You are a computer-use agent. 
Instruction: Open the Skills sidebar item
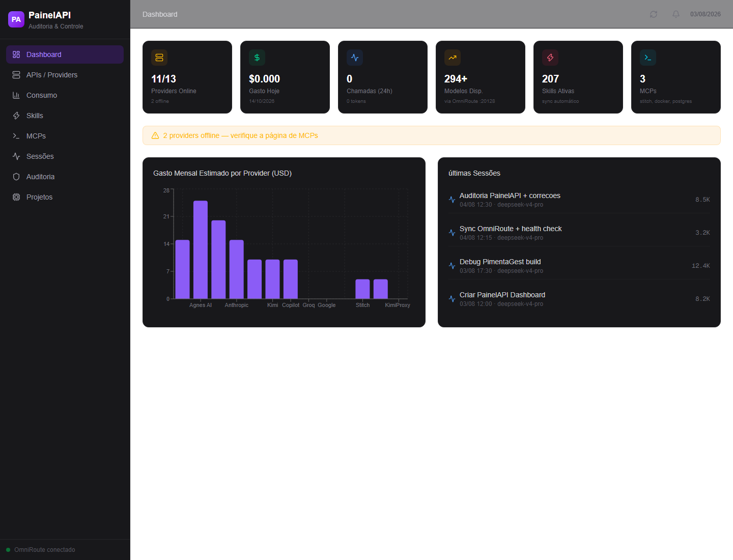tap(65, 116)
